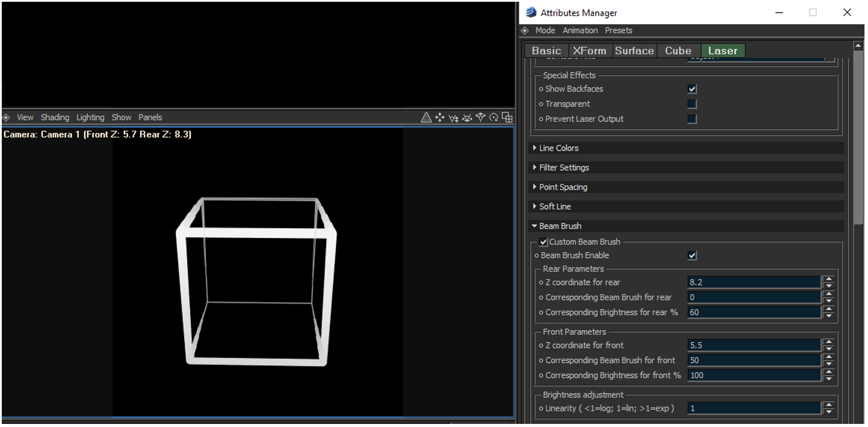Increase the Z coordinate for rear value
The image size is (868, 427).
[829, 279]
